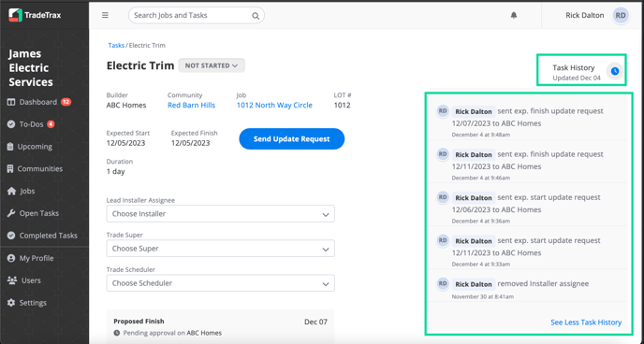Open the NOT STARTED status dropdown

212,65
